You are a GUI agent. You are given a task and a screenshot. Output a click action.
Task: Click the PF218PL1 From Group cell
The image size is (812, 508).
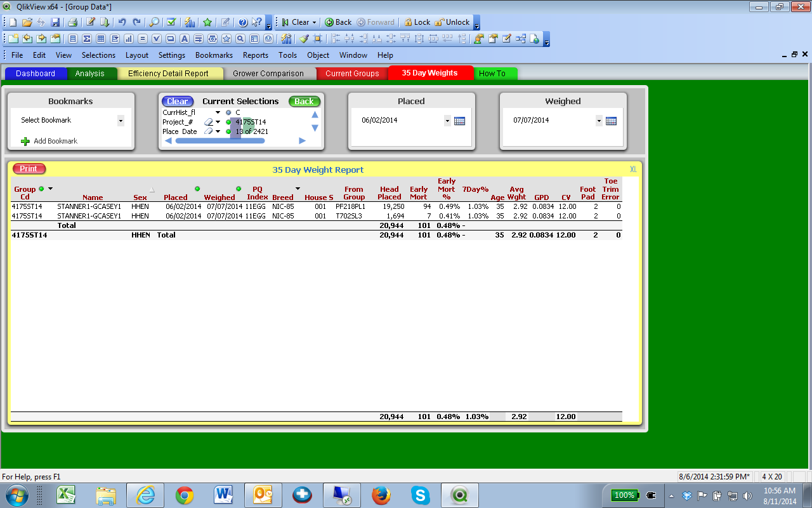pos(351,206)
